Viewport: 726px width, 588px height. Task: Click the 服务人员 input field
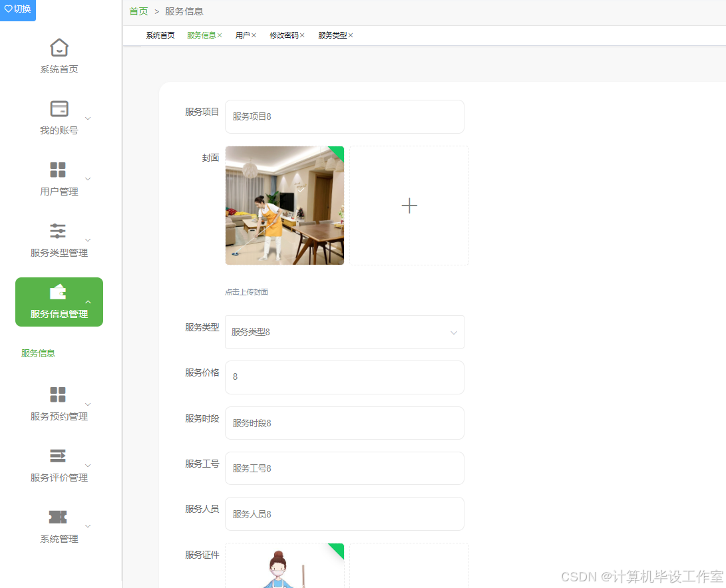(345, 514)
